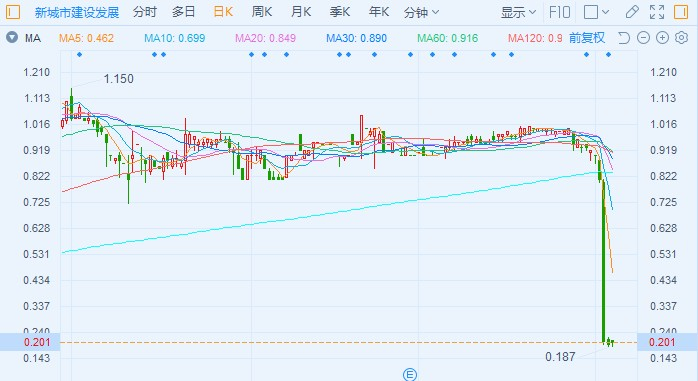Viewport: 698px width, 381px height.
Task: Select the 年K tab
Action: 379,12
